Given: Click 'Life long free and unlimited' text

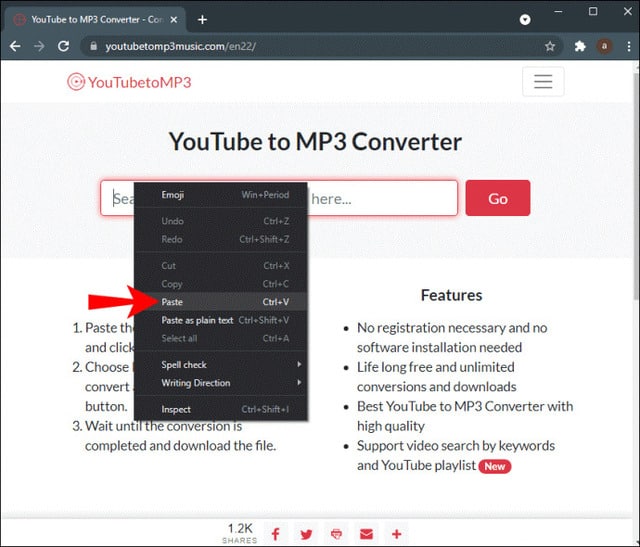Looking at the screenshot, I should [436, 367].
